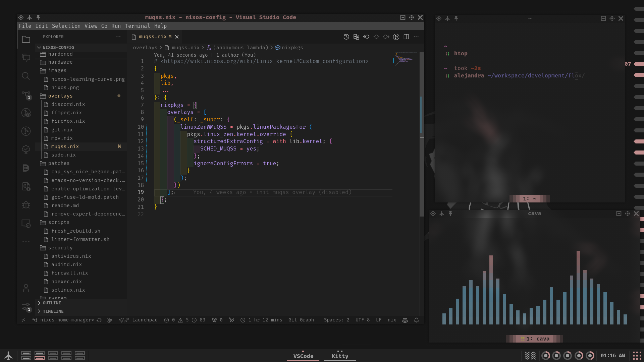Select the muqss.nix editor tab
644x362 pixels.
click(155, 37)
